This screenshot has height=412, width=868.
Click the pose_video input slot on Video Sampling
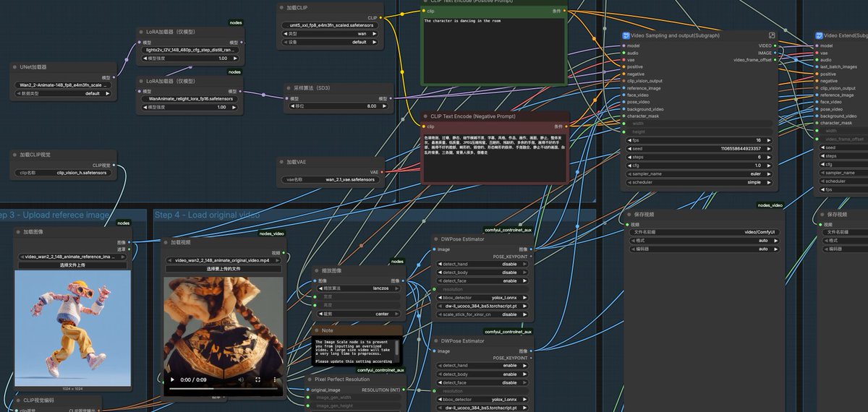[x=623, y=102]
